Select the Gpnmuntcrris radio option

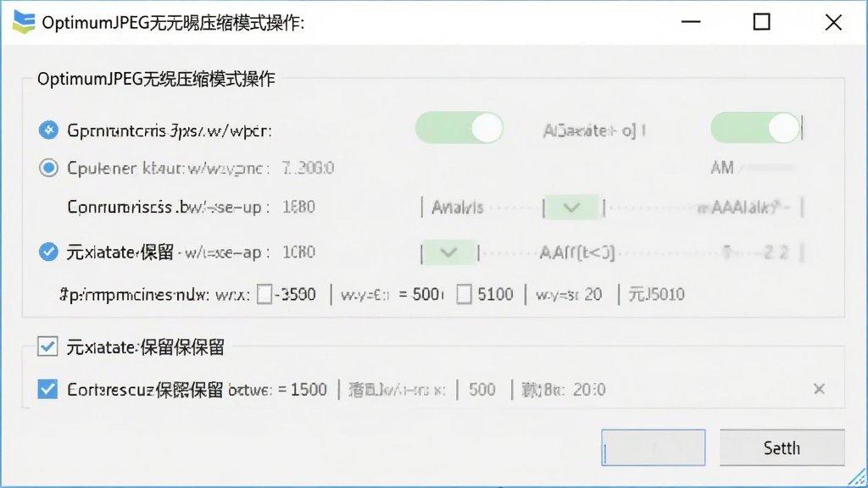[48, 130]
